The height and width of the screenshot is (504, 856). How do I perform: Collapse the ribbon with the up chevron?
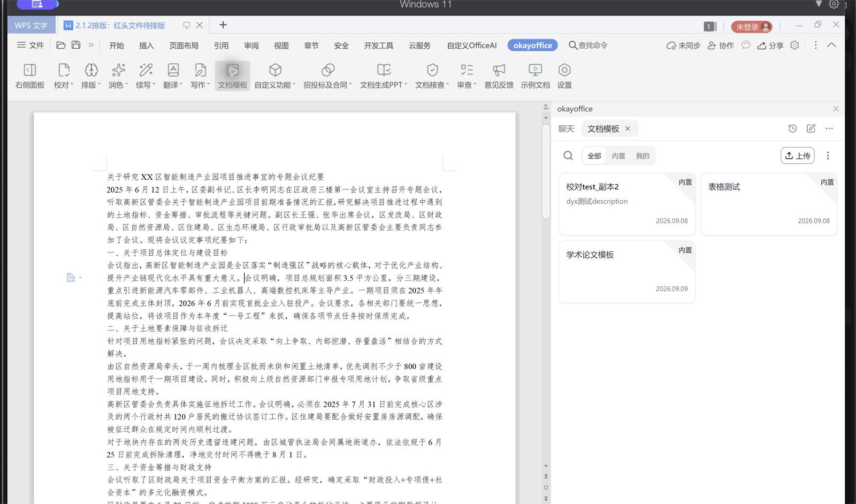tap(831, 45)
